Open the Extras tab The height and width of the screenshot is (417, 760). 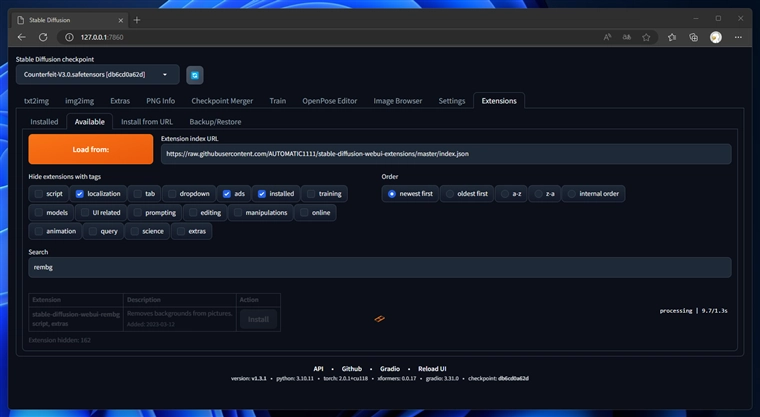[120, 101]
